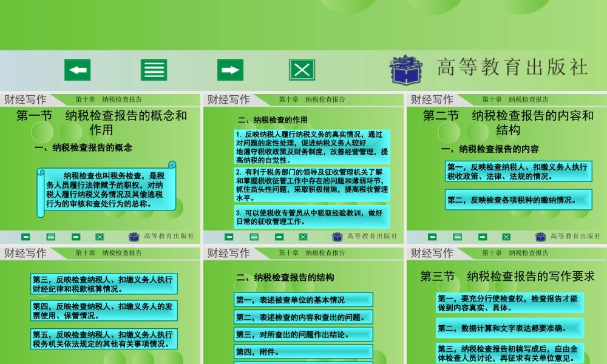Click the large green forward arrow button
This screenshot has height=364, width=607.
coord(230,70)
